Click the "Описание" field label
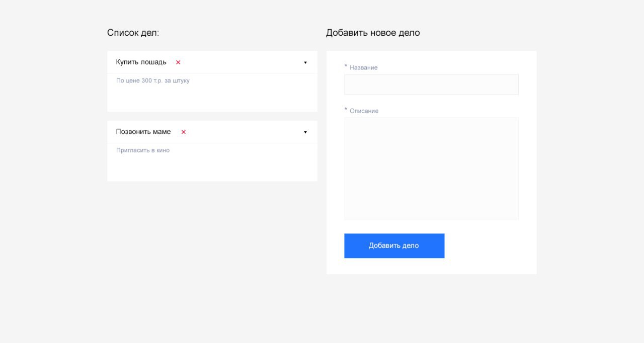644x343 pixels. (x=364, y=111)
